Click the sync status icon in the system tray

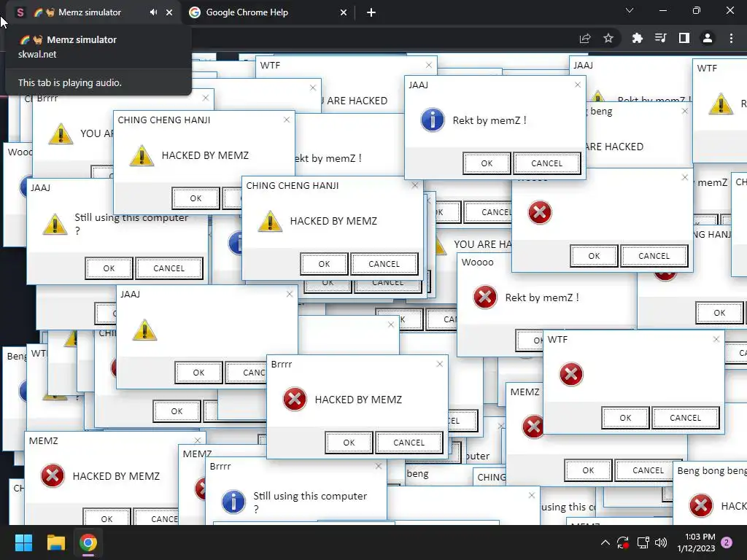click(x=623, y=542)
